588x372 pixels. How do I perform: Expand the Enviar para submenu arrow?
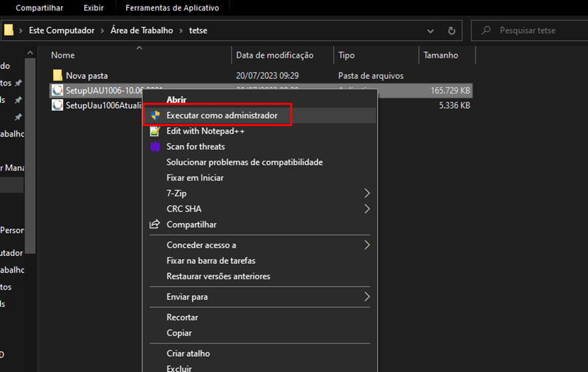coord(367,297)
